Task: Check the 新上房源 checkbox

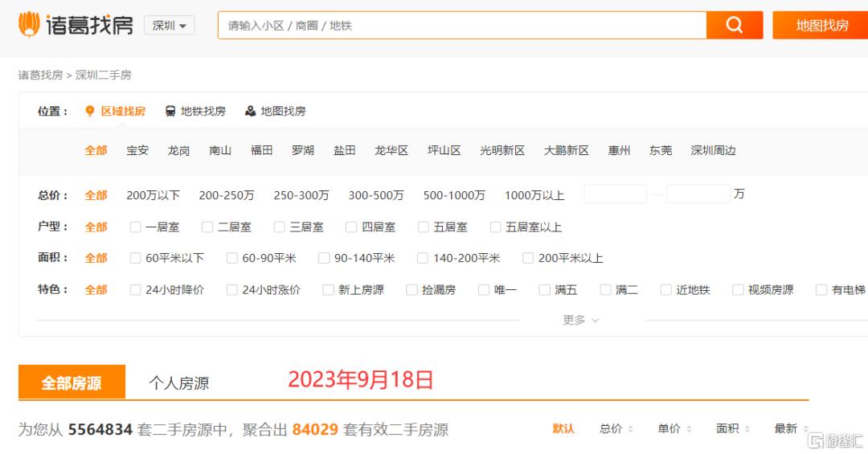Action: (328, 289)
